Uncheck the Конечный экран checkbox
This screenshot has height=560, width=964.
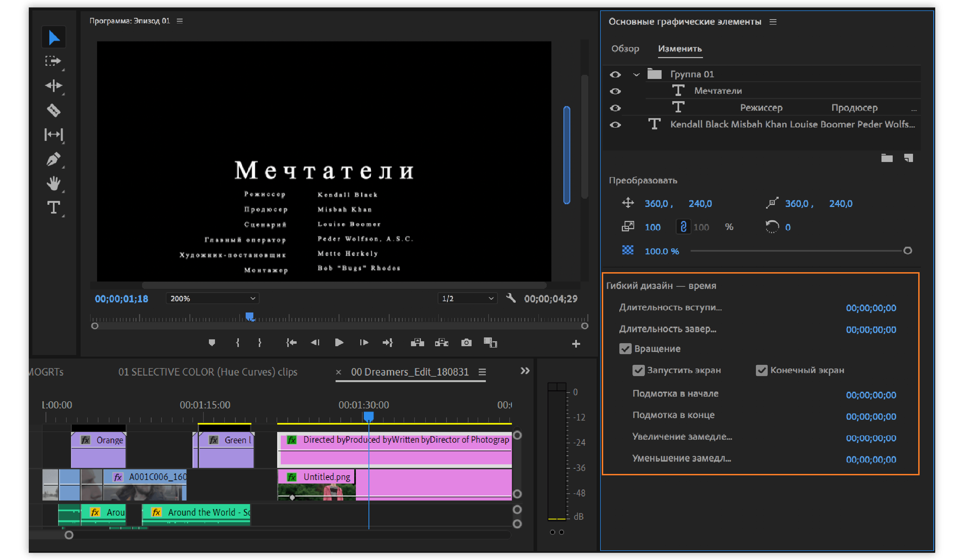761,370
